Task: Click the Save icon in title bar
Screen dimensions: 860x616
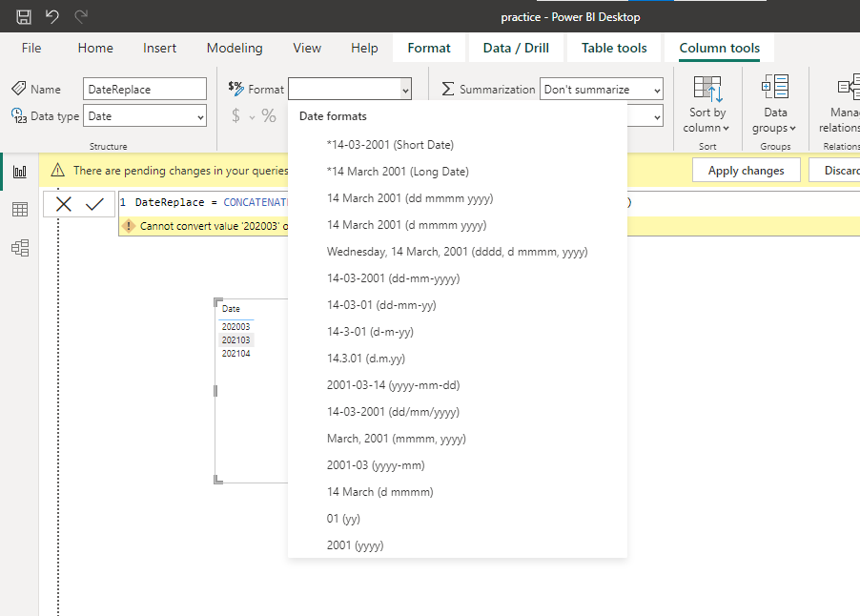Action: coord(24,16)
